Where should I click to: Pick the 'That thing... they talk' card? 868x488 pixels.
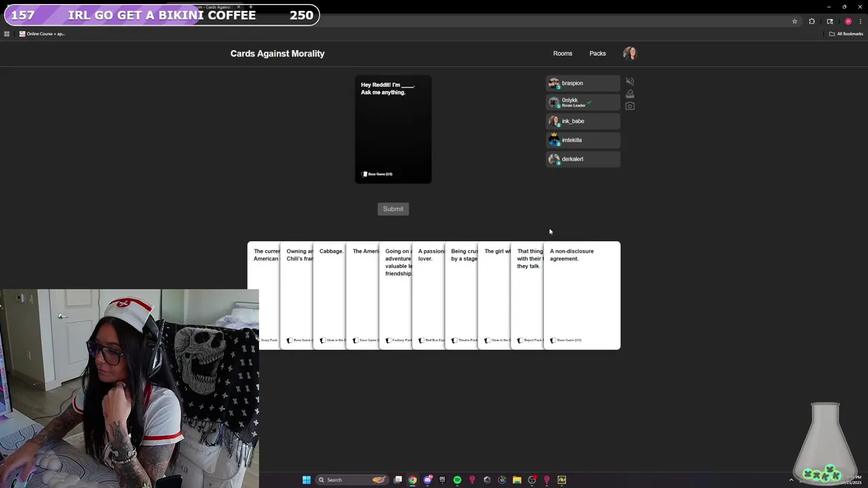(x=527, y=296)
